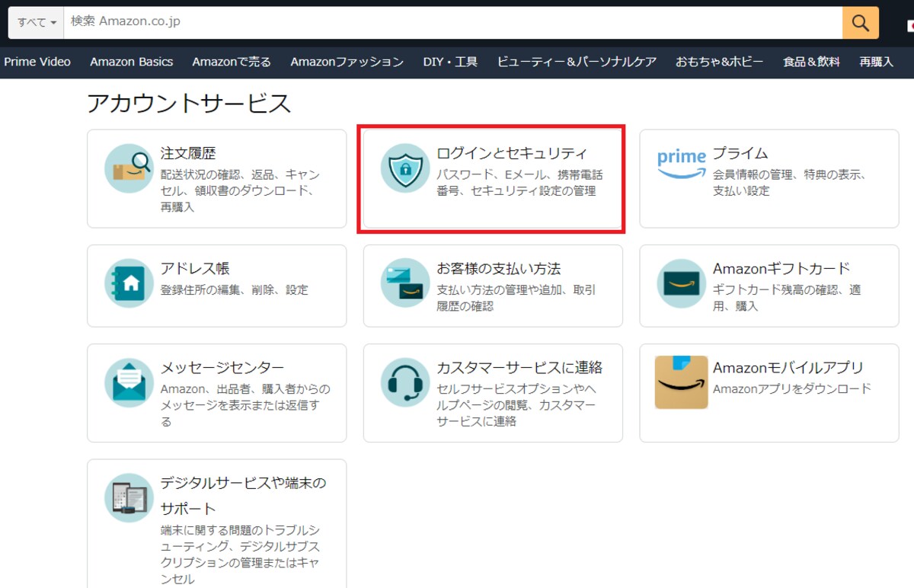This screenshot has height=588, width=914.
Task: Click the orange magnifying glass search button
Action: click(x=860, y=23)
